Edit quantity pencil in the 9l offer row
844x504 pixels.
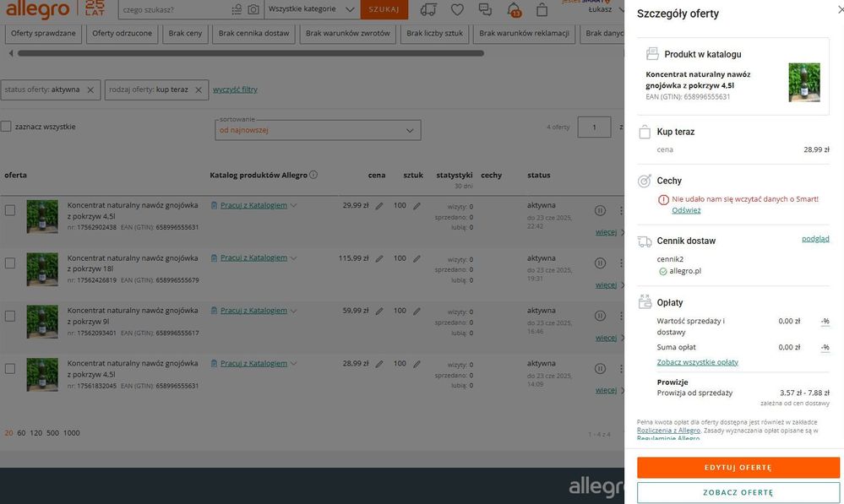pos(417,311)
